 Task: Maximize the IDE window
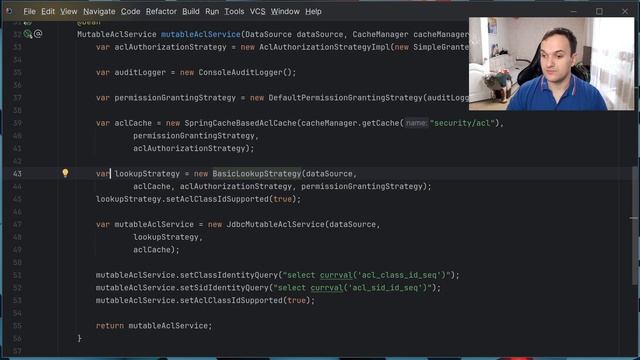pyautogui.click(x=599, y=11)
